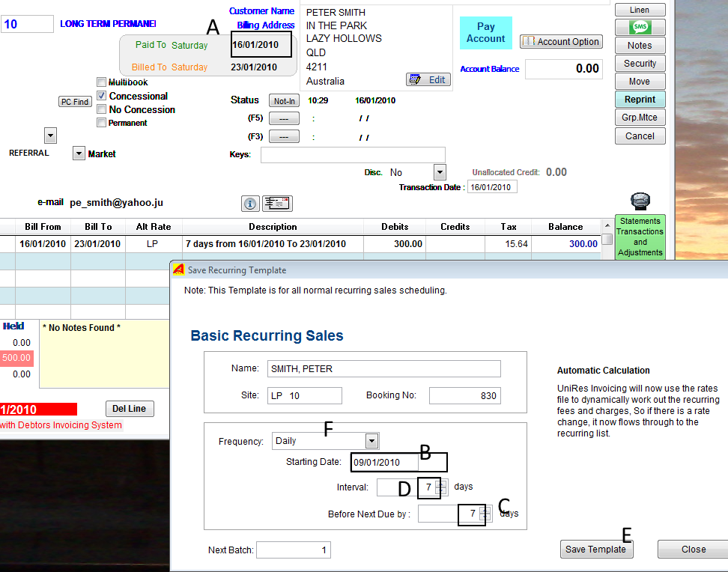The height and width of the screenshot is (572, 728).
Task: Toggle the Permanent checkbox
Action: click(x=101, y=123)
